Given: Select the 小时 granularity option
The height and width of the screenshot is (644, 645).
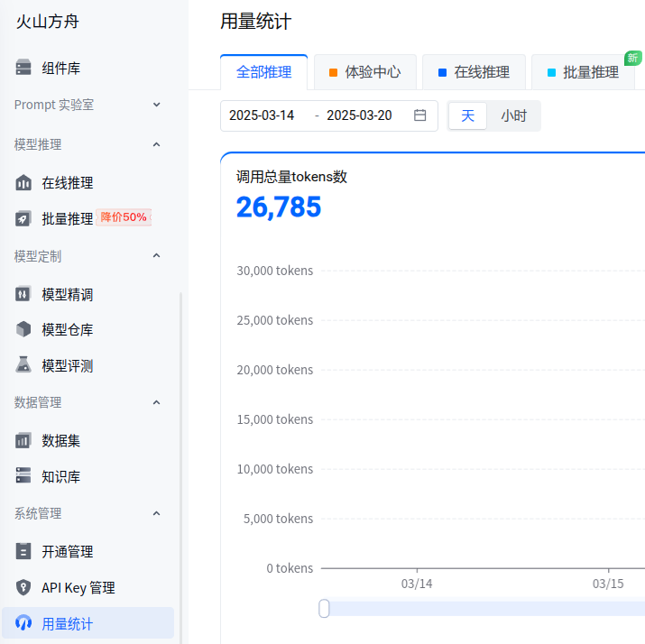Looking at the screenshot, I should pos(514,116).
